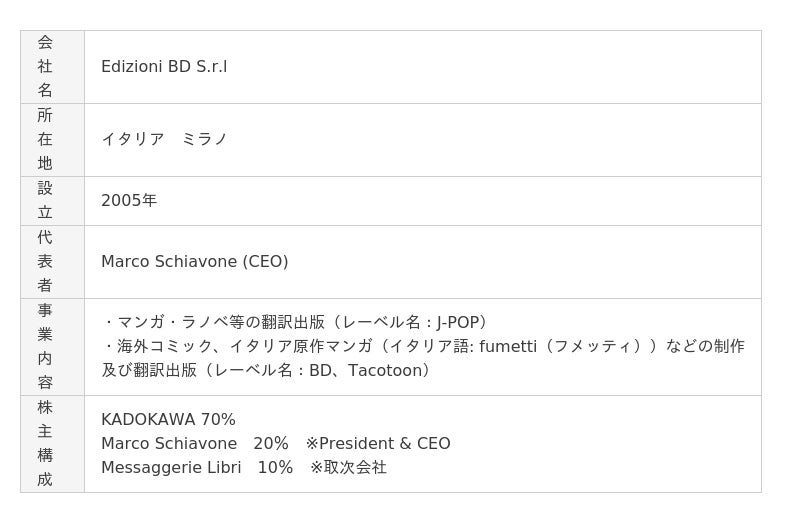
Task: Click the 海外コミック text in business row
Action: (x=164, y=346)
